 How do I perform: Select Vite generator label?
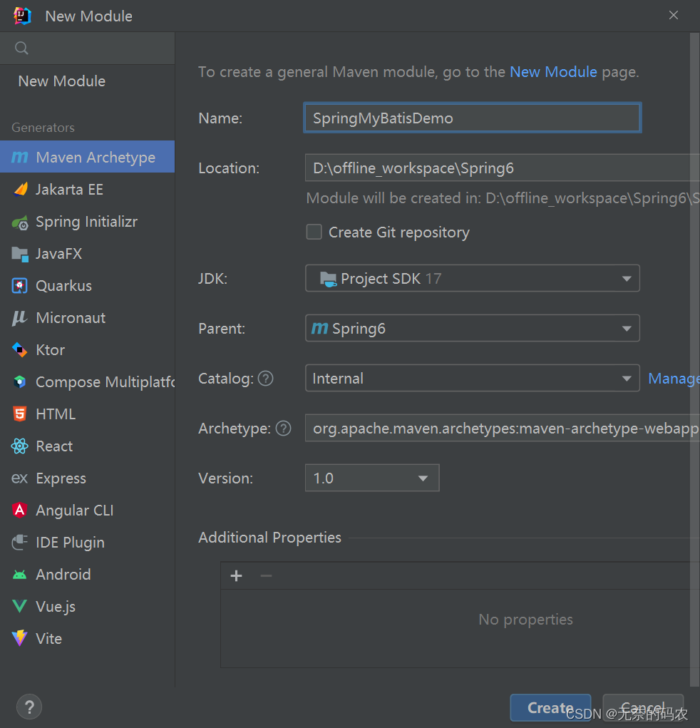pos(48,638)
